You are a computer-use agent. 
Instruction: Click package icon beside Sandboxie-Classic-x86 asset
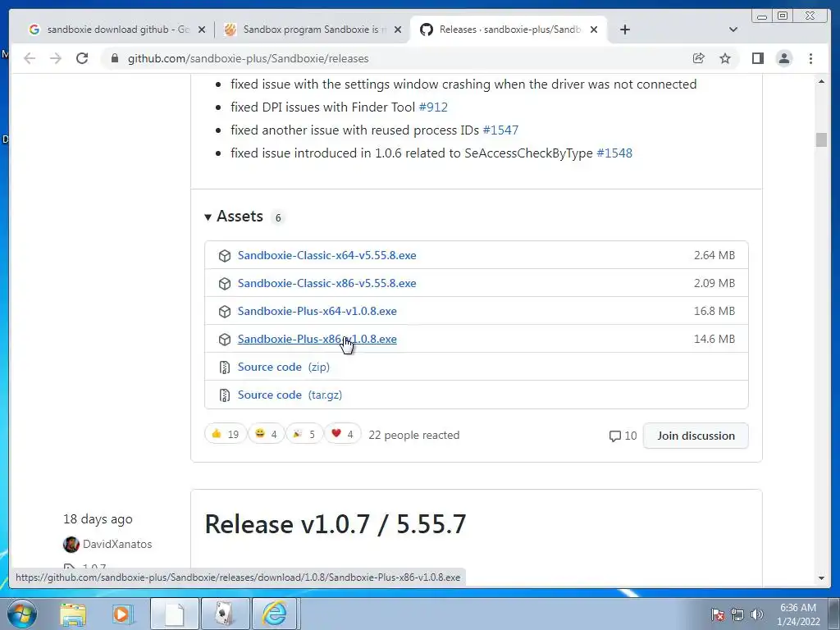click(225, 283)
